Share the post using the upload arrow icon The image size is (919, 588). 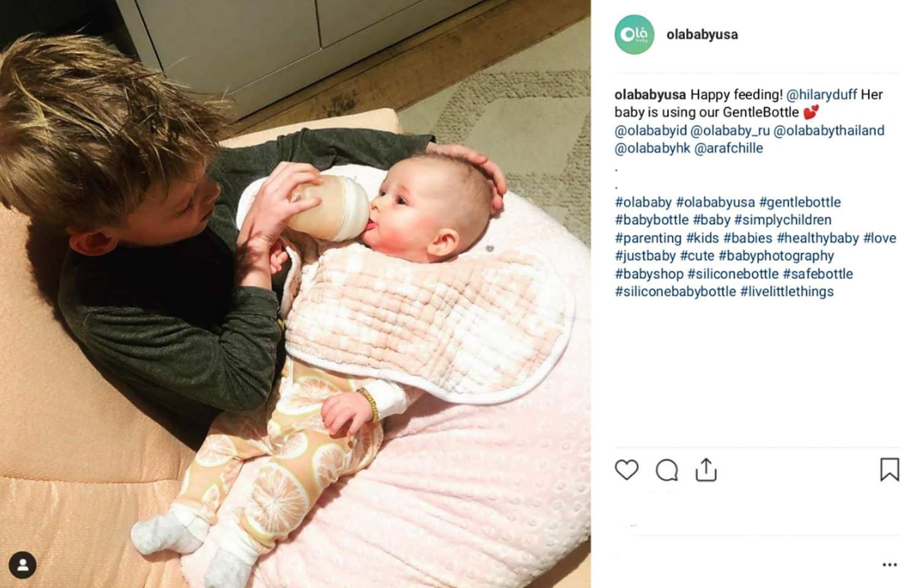coord(706,470)
